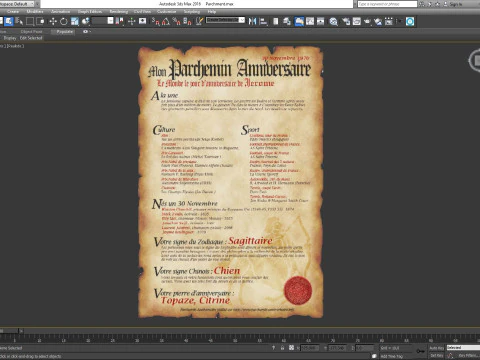Image resolution: width=480 pixels, height=360 pixels.
Task: Toggle the Ribbon icon
Action: [299, 21]
